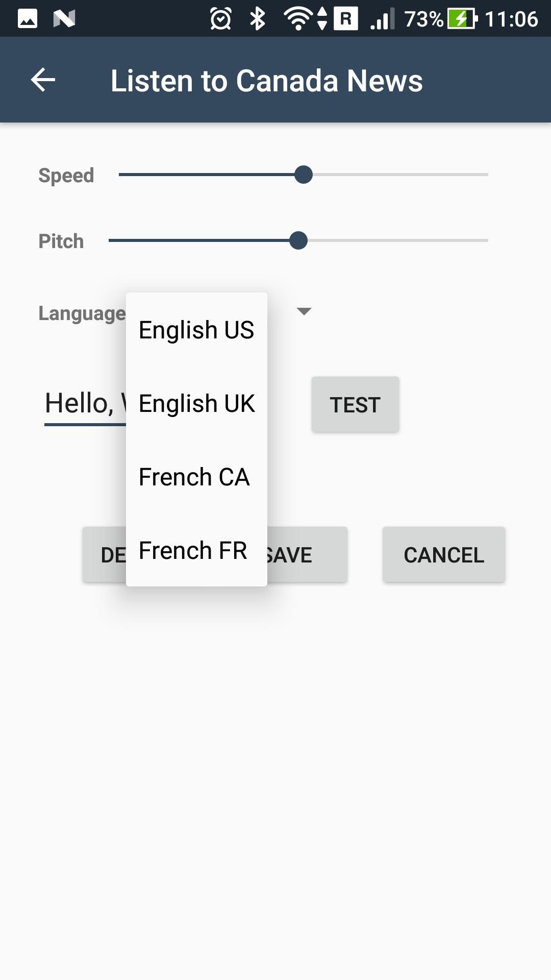
Task: Select French CA language option
Action: (196, 477)
